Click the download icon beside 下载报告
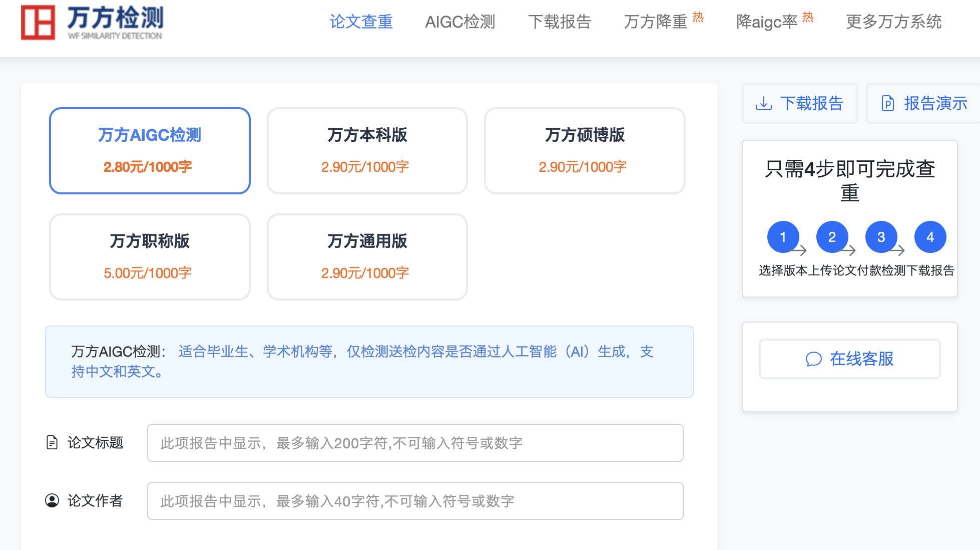 click(x=763, y=103)
